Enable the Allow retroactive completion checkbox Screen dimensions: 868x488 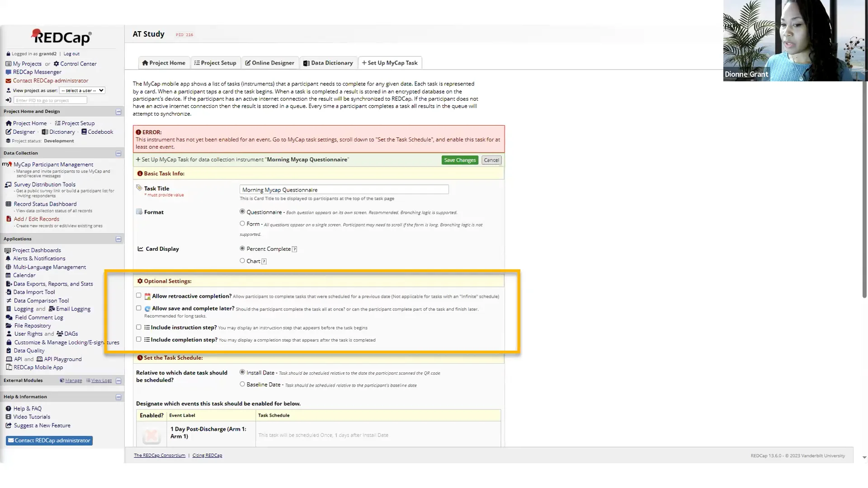139,295
